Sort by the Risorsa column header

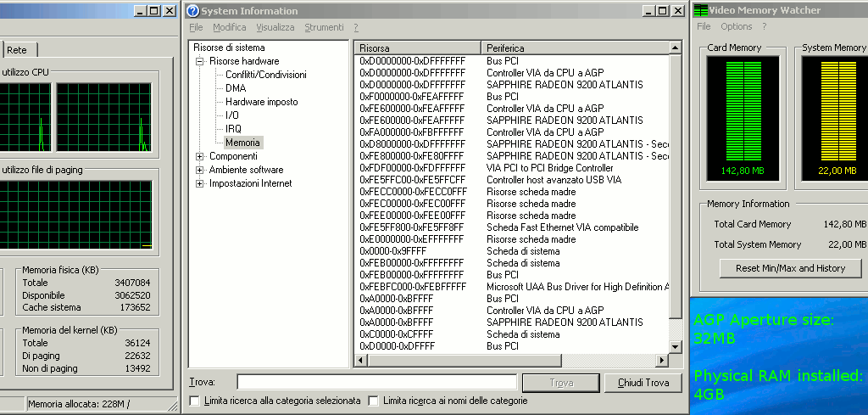(417, 48)
